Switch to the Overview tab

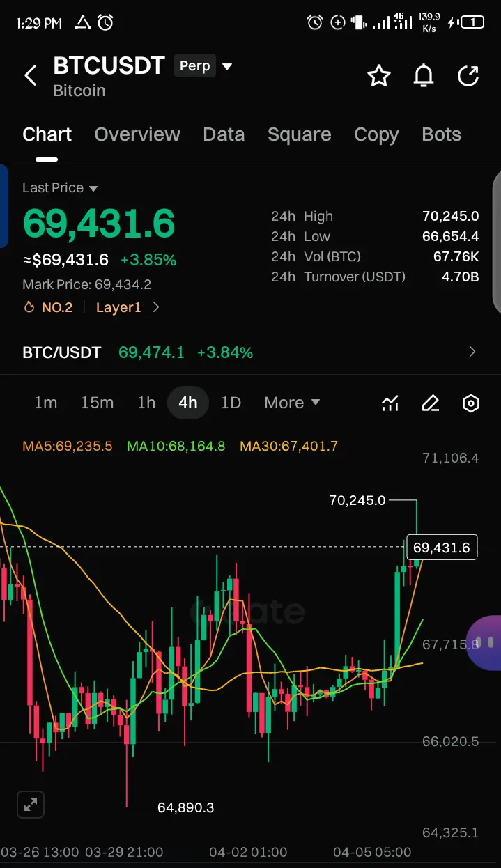point(137,134)
